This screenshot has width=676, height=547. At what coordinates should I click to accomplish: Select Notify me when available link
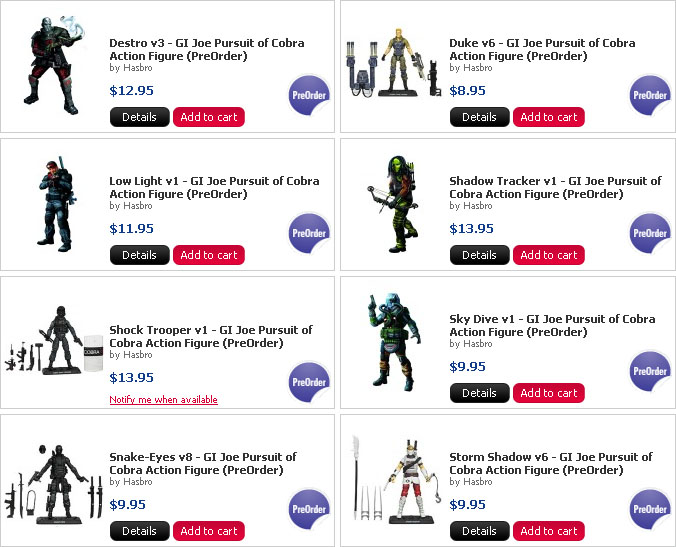(x=163, y=400)
